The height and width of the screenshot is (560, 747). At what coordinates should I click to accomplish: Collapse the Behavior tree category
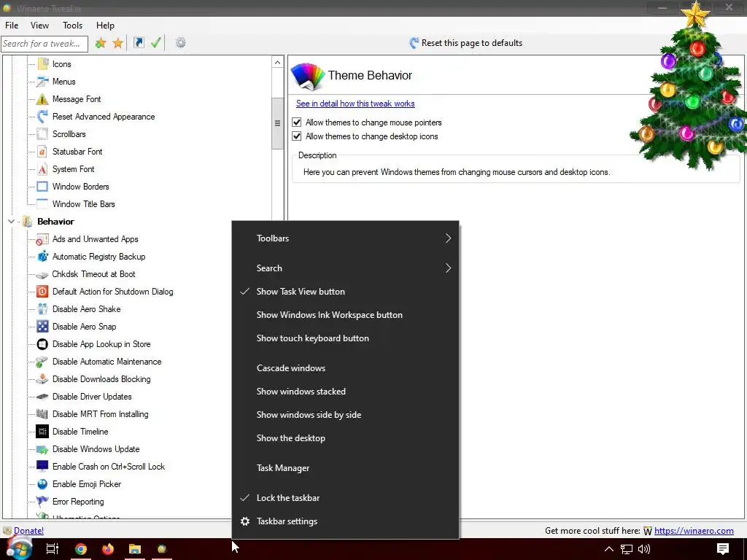(x=11, y=222)
